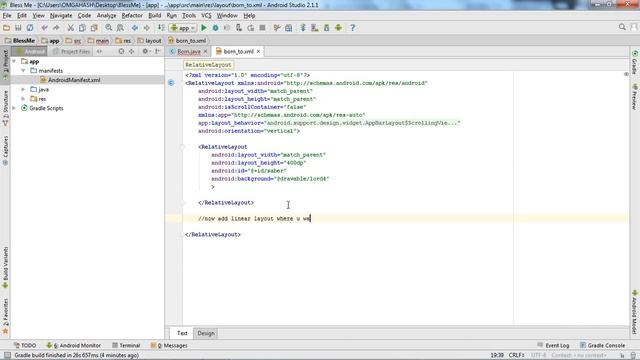
Task: Collapse the app module tree node
Action: tap(14, 61)
